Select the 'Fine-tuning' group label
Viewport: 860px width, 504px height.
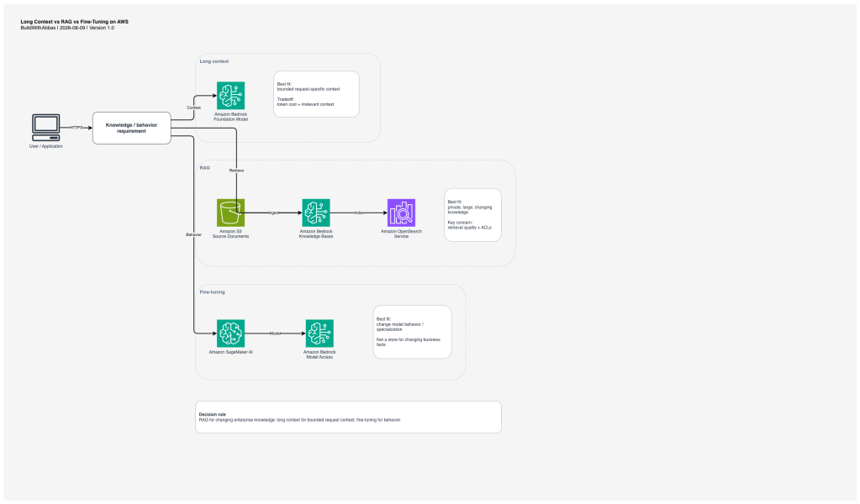click(212, 292)
